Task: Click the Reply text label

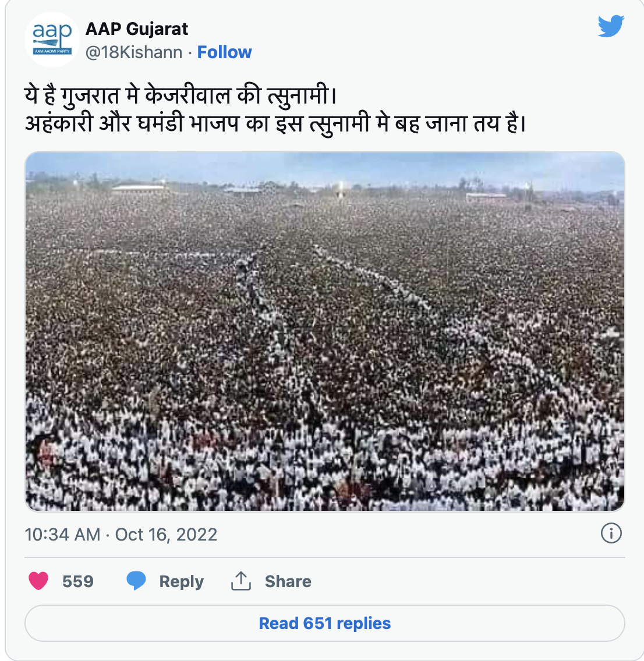Action: (x=181, y=581)
